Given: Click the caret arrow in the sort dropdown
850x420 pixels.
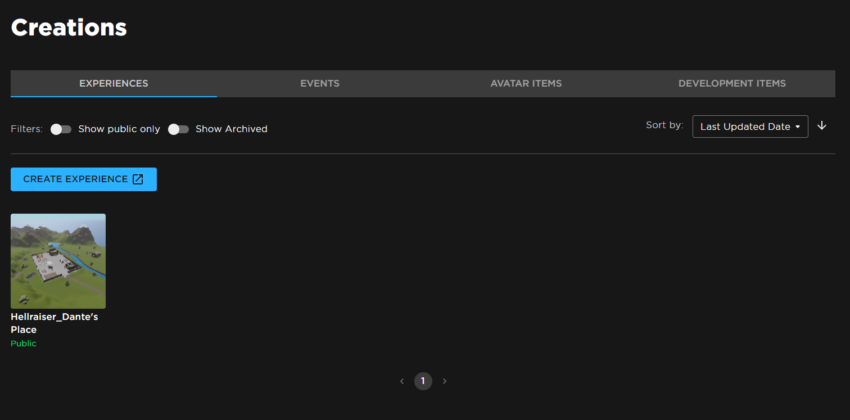Looking at the screenshot, I should click(x=798, y=127).
